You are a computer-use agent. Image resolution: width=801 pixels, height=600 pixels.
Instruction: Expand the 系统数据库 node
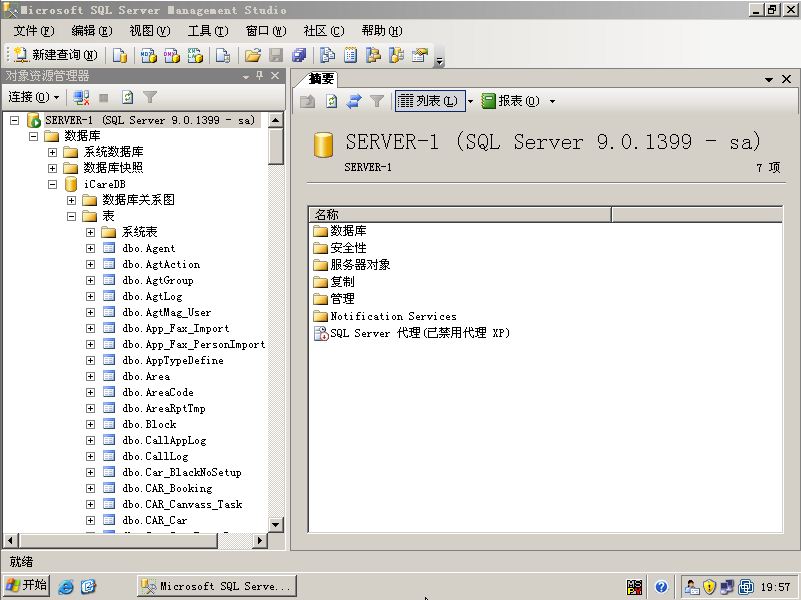(x=53, y=152)
